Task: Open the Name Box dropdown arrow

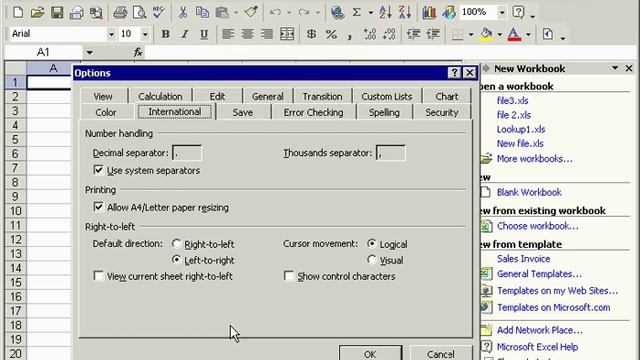Action: tap(89, 52)
